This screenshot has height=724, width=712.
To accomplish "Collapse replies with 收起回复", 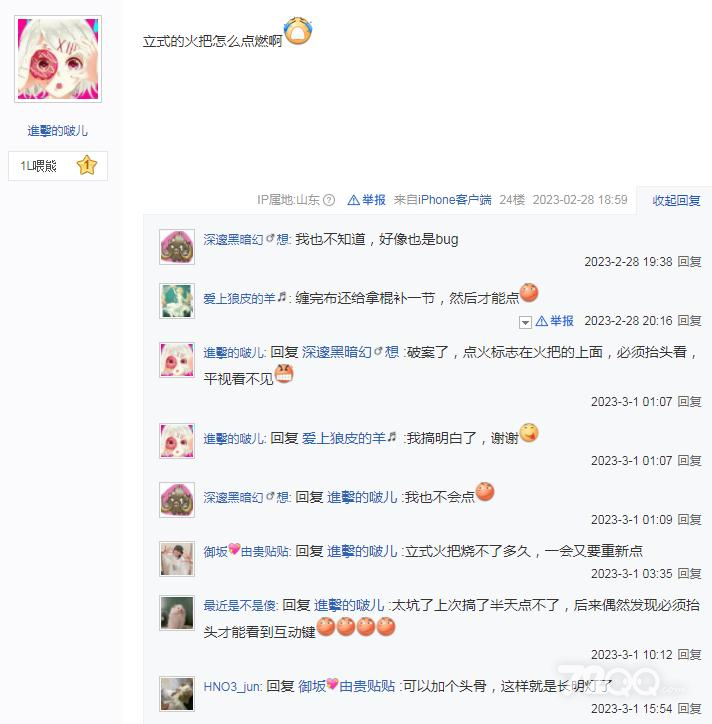I will point(676,200).
